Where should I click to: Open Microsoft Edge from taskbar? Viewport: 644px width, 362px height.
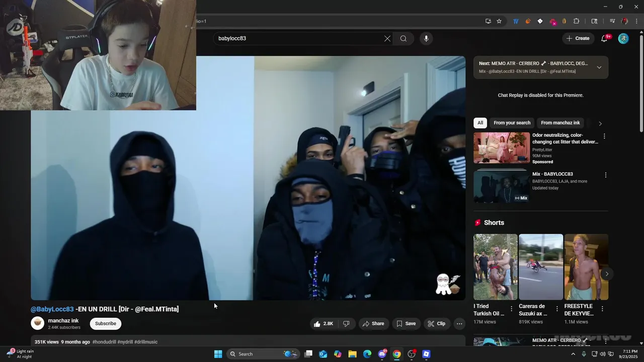[367, 354]
